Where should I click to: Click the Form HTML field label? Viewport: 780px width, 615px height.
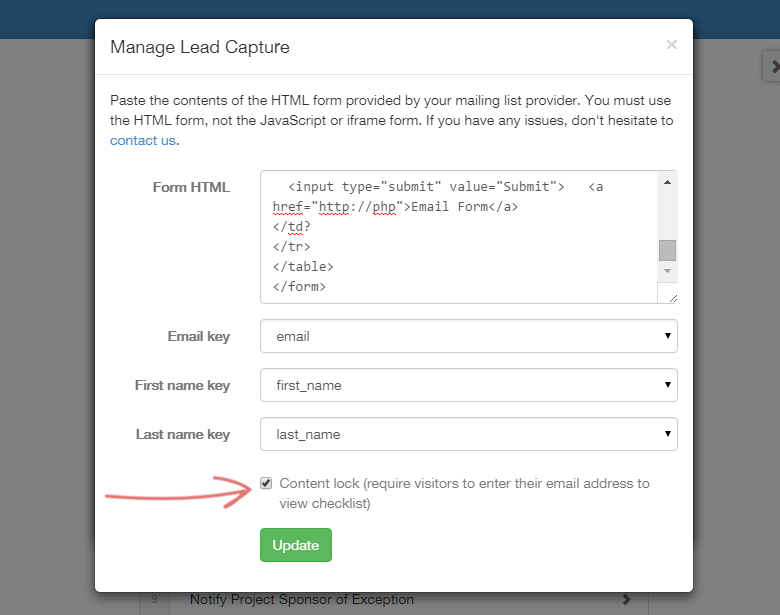coord(191,187)
